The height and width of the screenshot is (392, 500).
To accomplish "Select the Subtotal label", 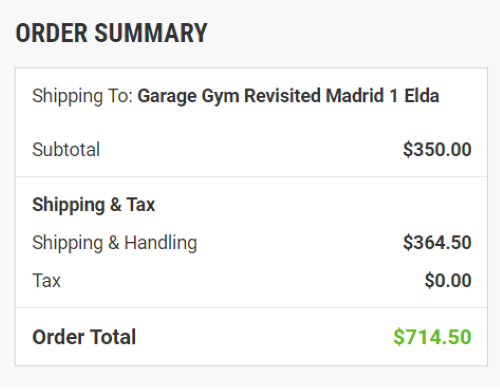I will point(66,149).
